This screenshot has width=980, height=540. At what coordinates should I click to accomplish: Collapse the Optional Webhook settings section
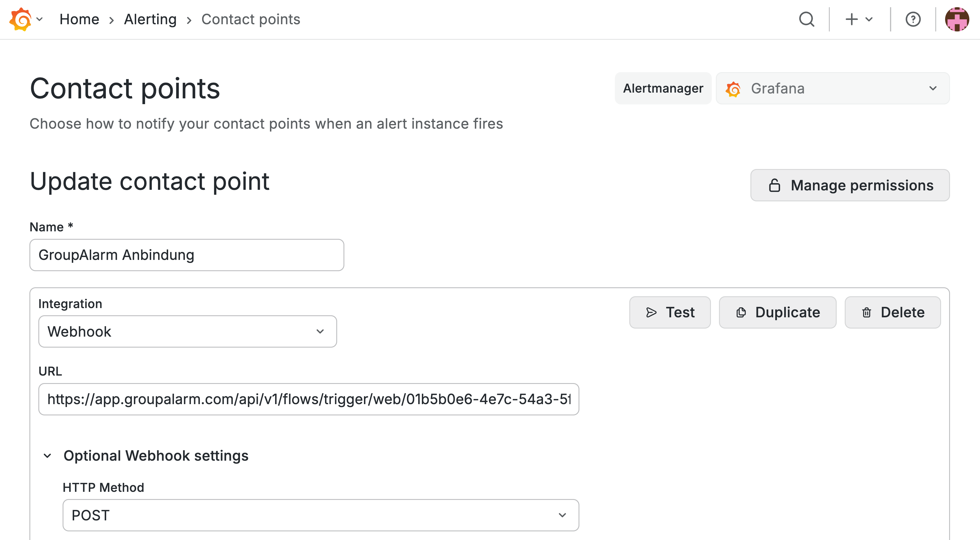click(x=48, y=455)
